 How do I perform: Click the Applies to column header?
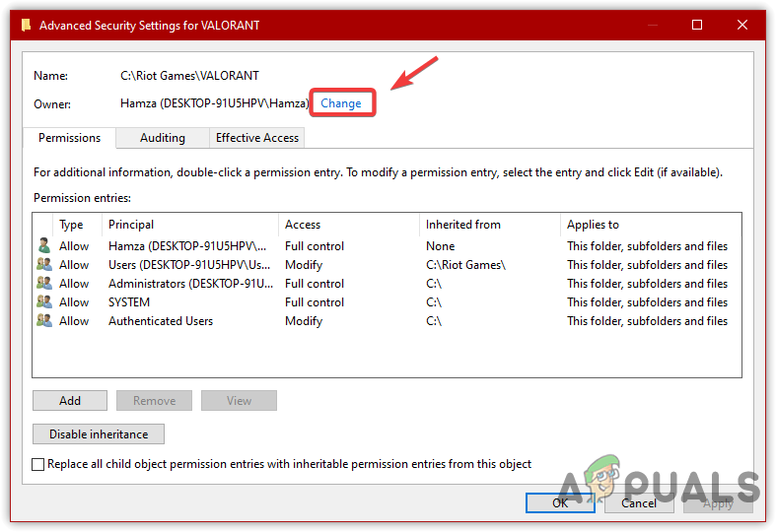click(651, 225)
